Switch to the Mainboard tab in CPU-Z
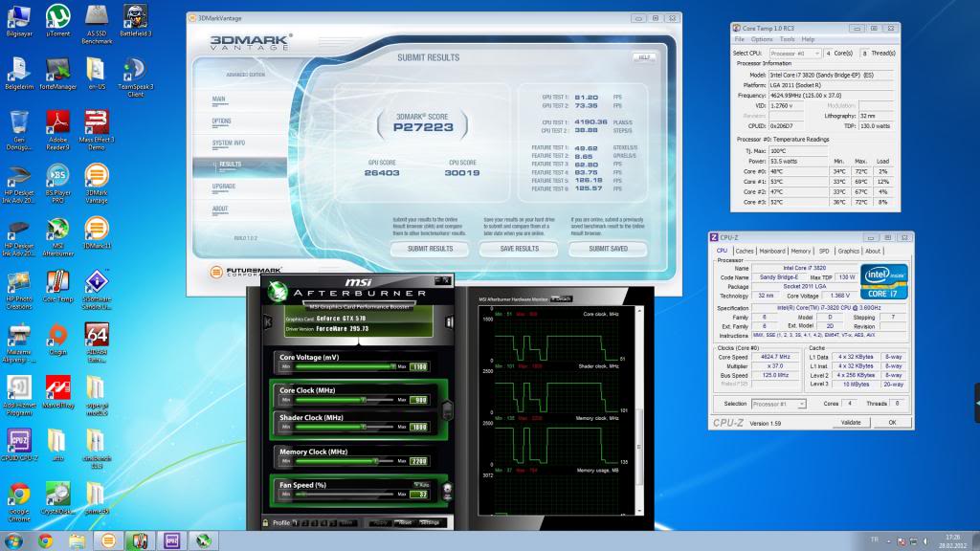This screenshot has width=980, height=551. [772, 252]
